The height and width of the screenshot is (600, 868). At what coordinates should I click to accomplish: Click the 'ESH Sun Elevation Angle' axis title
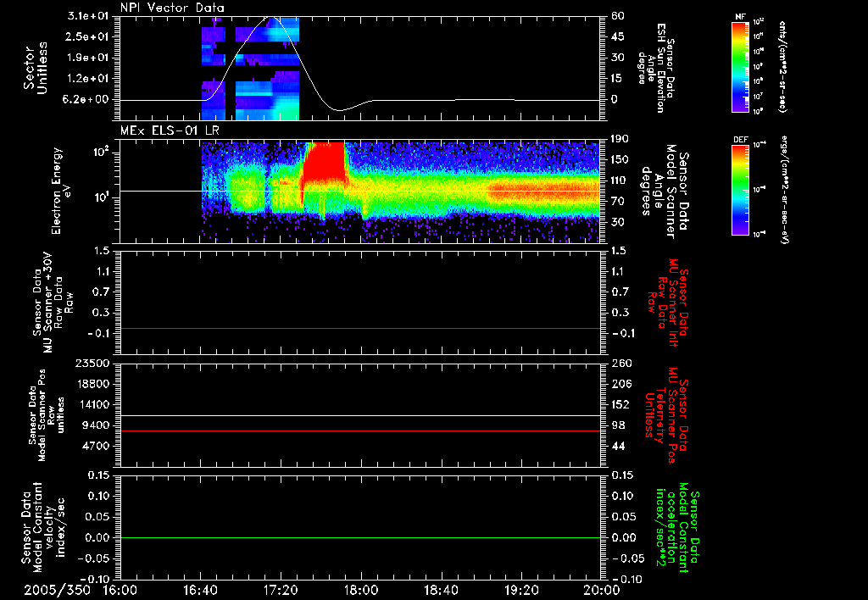[x=657, y=68]
